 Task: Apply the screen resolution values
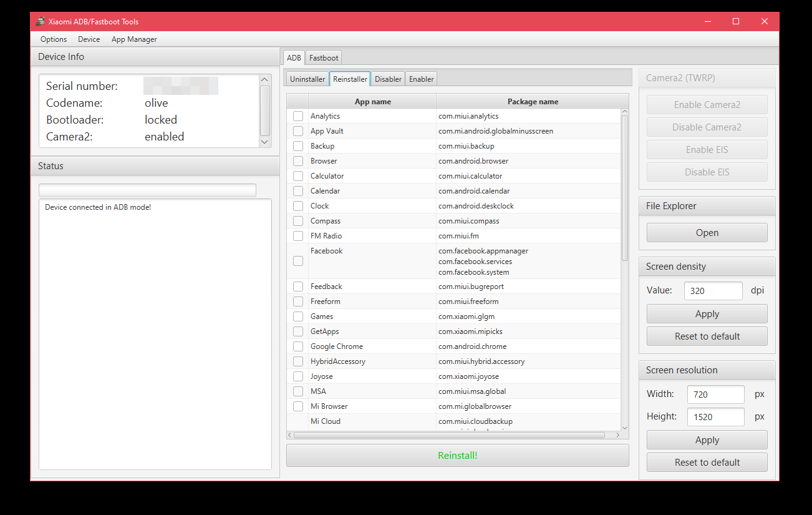(707, 440)
